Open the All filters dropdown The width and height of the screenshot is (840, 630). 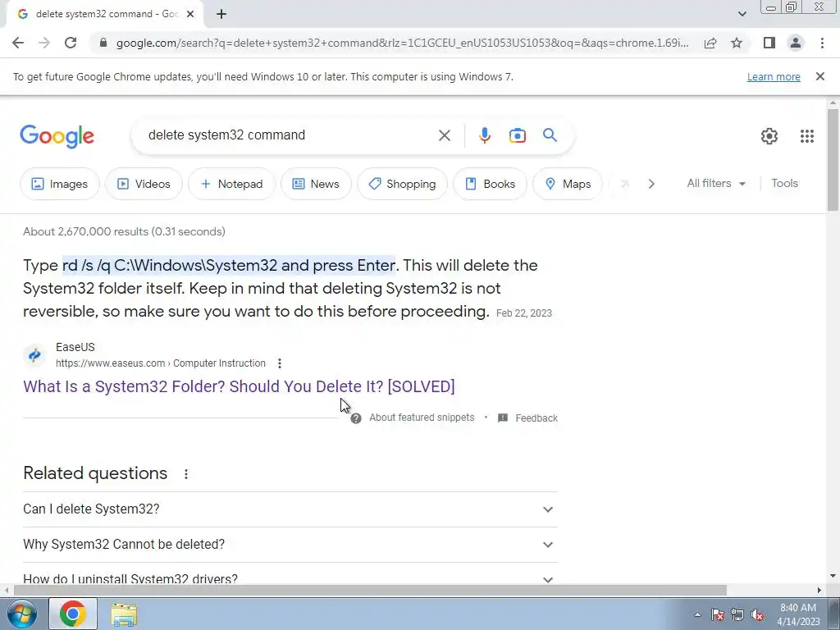click(x=715, y=183)
